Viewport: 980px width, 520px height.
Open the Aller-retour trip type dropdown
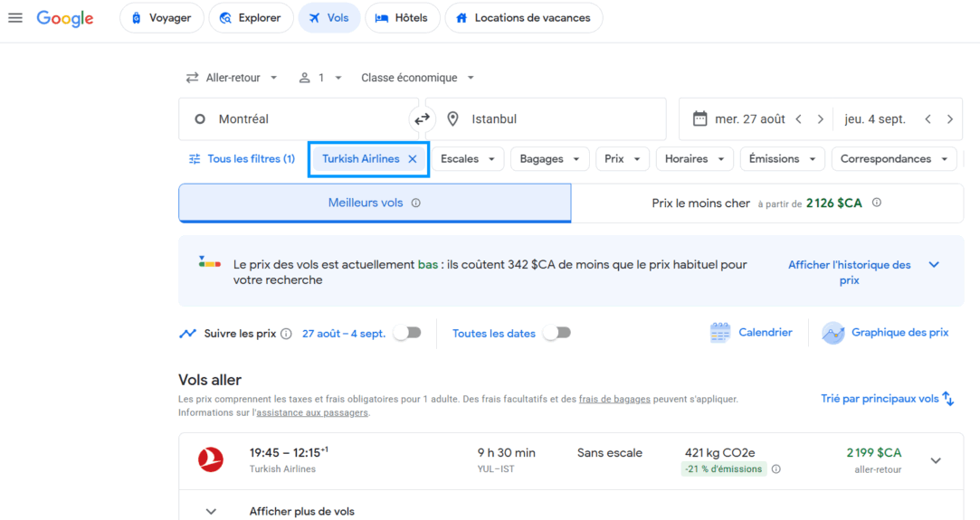232,78
